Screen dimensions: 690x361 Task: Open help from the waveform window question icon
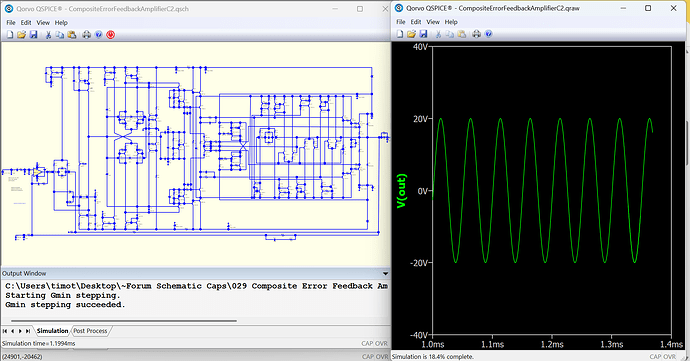pyautogui.click(x=488, y=34)
